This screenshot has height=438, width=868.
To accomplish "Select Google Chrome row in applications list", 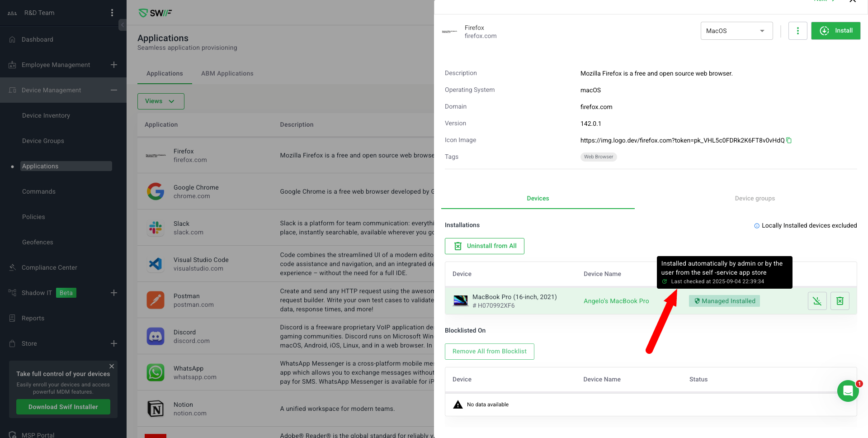I will point(196,191).
